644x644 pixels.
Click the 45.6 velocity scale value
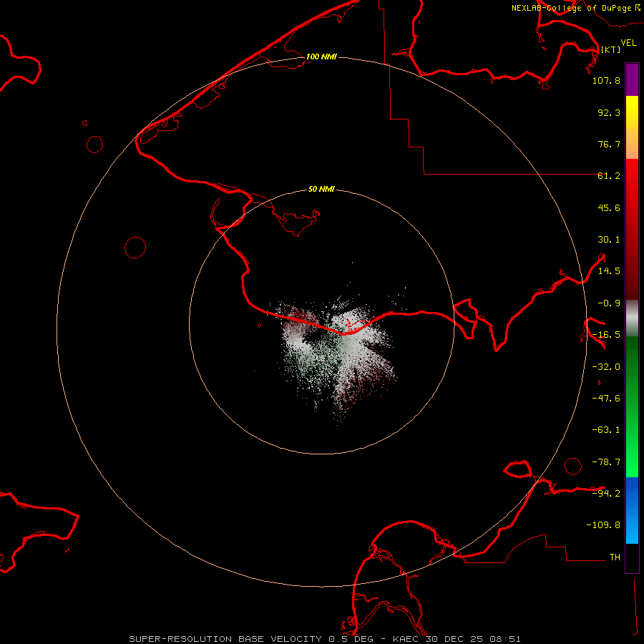[x=609, y=208]
